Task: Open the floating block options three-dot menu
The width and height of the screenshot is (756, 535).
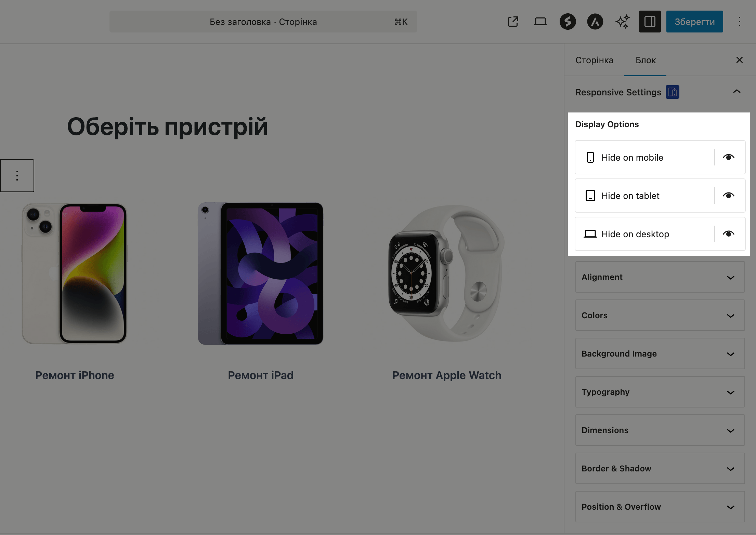Action: pos(17,175)
